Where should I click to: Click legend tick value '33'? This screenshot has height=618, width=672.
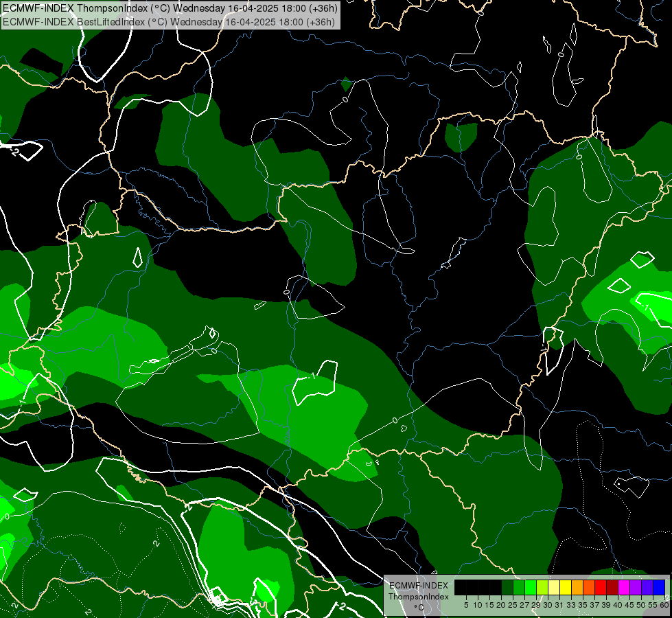click(x=571, y=605)
